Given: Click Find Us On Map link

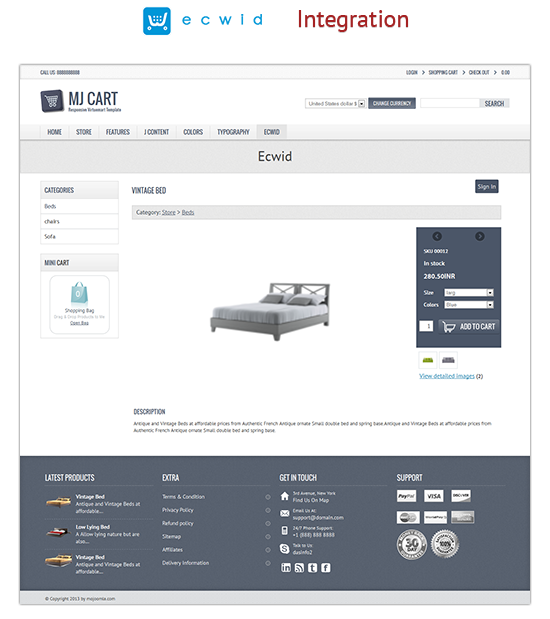Looking at the screenshot, I should click(x=311, y=500).
